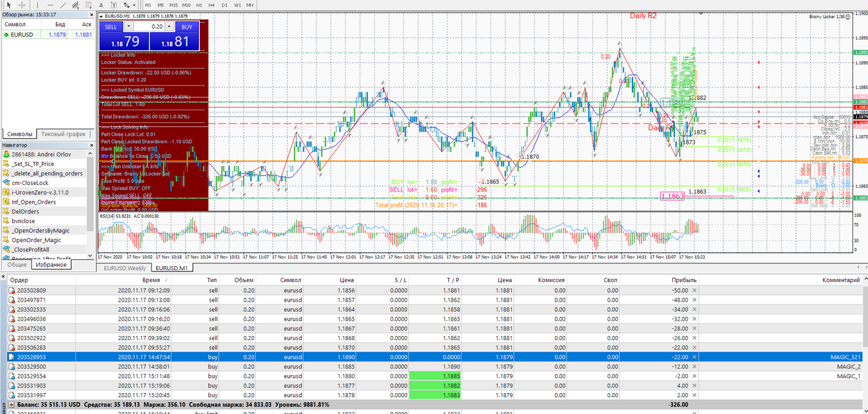Switch chart to H4 timeframe

211,5
